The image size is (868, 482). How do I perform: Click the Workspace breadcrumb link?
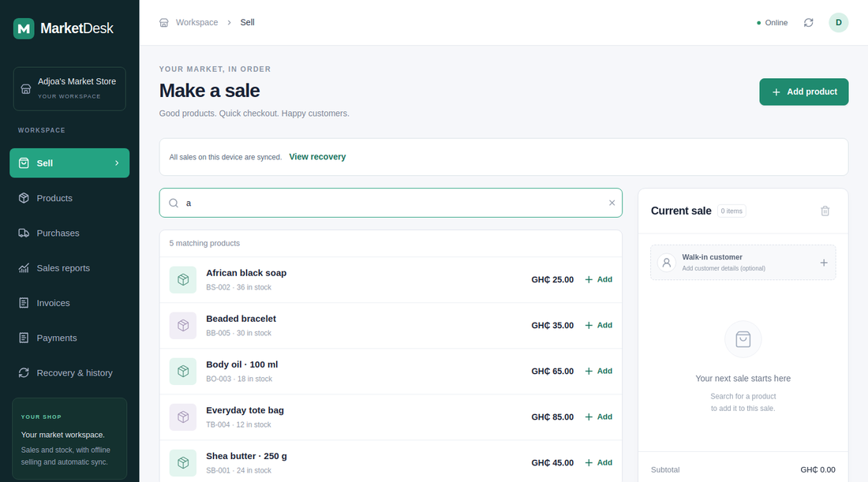click(x=196, y=23)
